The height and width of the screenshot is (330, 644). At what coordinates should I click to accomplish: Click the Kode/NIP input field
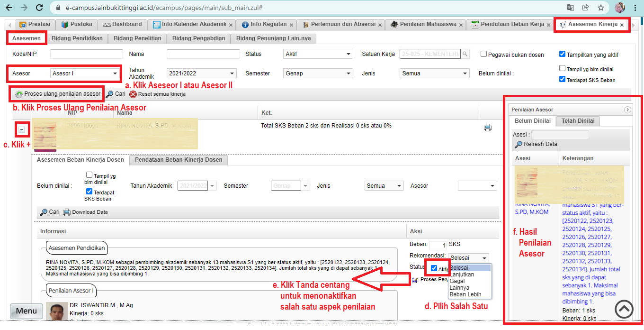(86, 55)
